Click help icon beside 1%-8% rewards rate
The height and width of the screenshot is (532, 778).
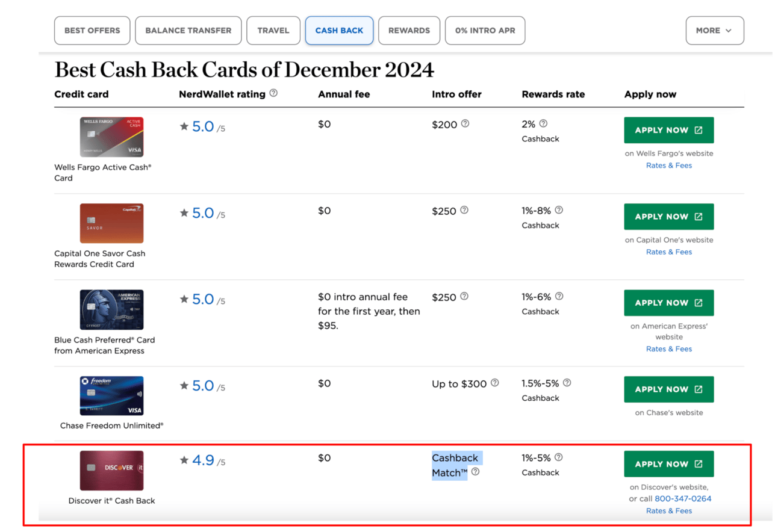point(559,210)
